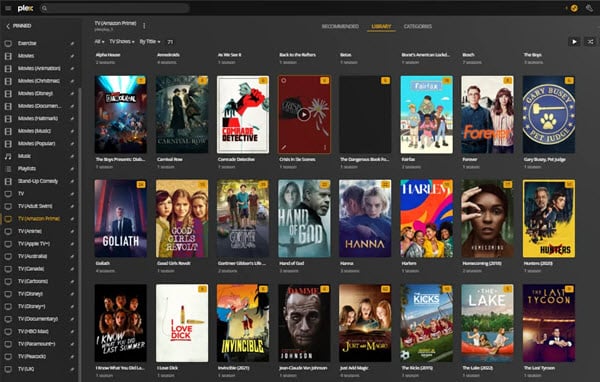Click the TV icon beside TV (Canada)
The image size is (600, 382).
[8, 269]
